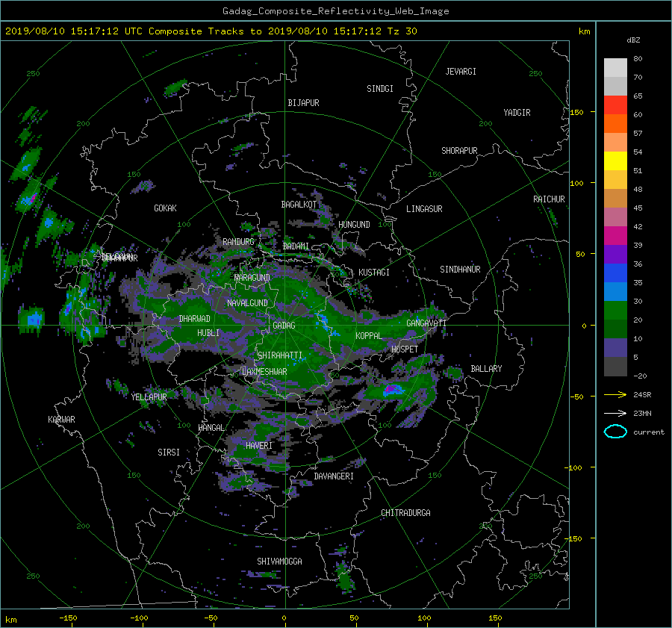The image size is (672, 628).
Task: Click the magenta 42 dBZ legend swatch
Action: pos(615,235)
